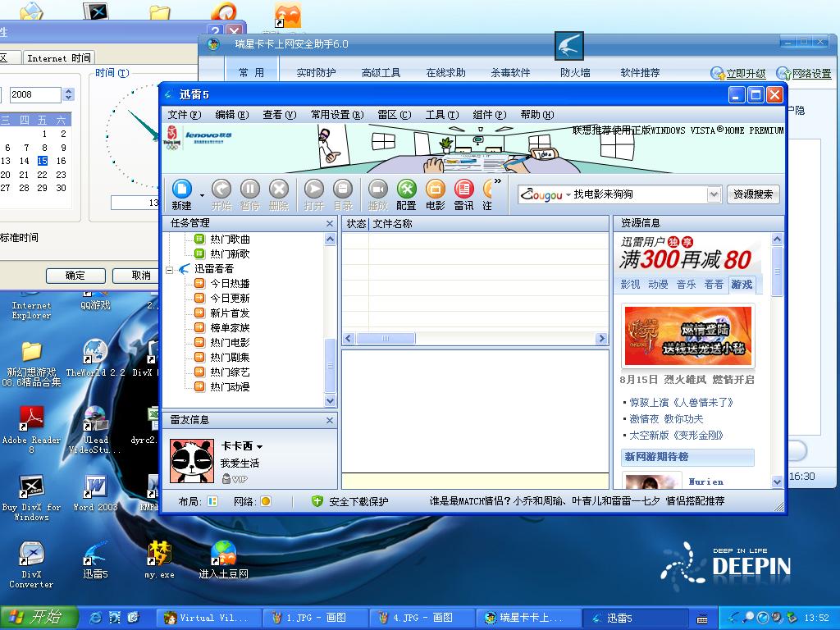Switch to the 动漫 resource tab
Viewport: 840px width, 630px height.
(658, 285)
